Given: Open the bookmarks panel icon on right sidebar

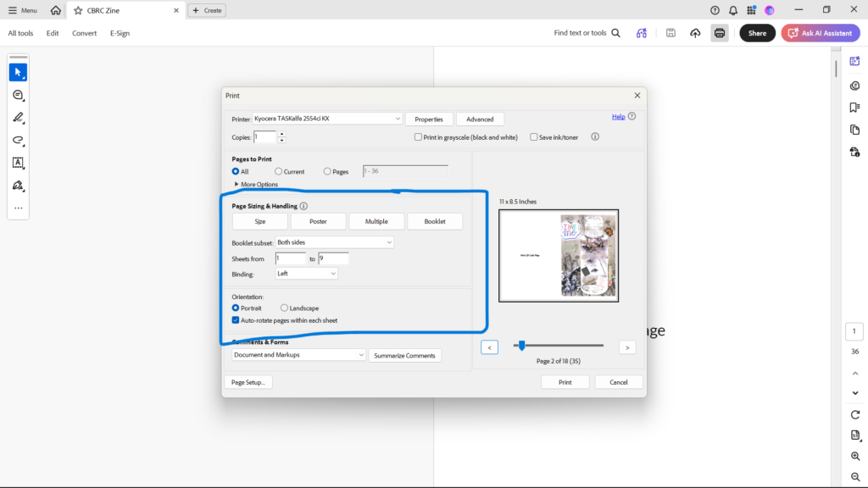Looking at the screenshot, I should click(x=854, y=108).
